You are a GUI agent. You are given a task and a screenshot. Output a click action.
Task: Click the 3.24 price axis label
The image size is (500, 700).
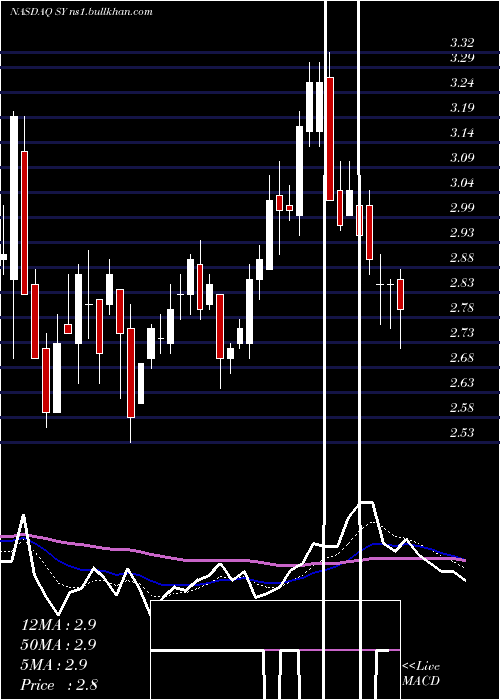pyautogui.click(x=462, y=83)
